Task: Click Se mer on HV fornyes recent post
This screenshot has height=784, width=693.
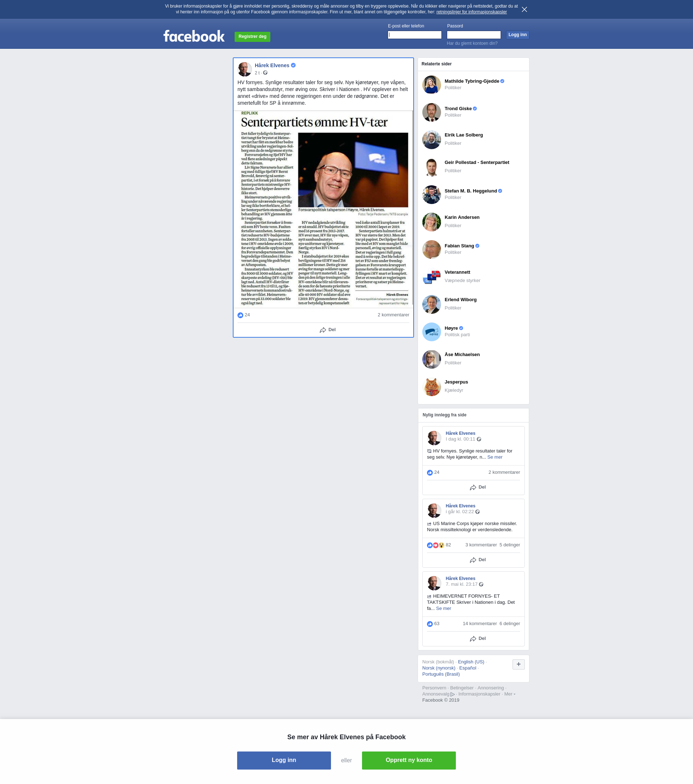Action: pos(495,457)
